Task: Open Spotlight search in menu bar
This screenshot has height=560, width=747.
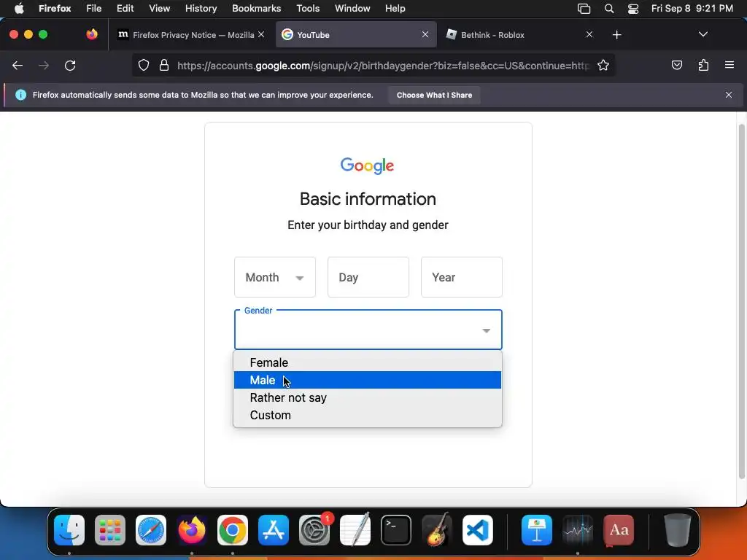Action: (x=609, y=9)
